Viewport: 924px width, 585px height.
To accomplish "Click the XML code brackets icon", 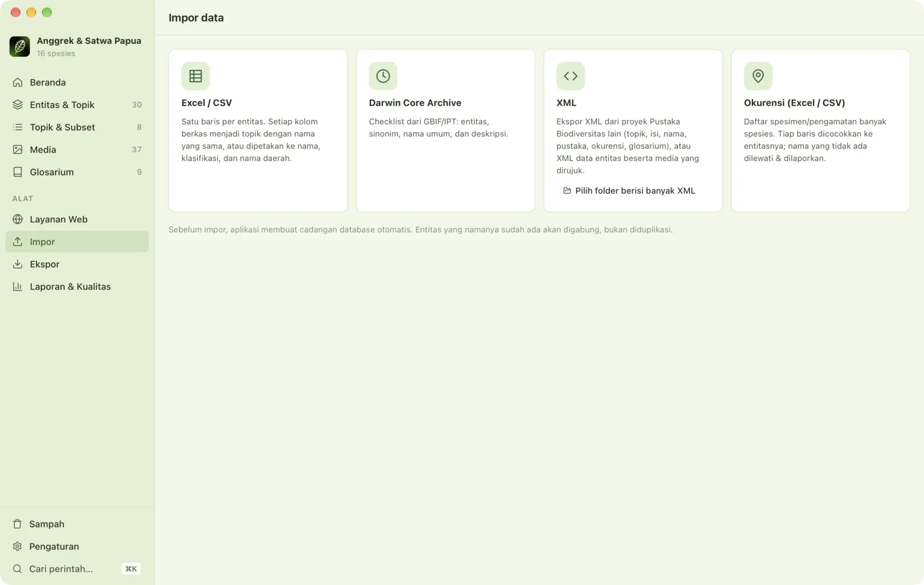I will pyautogui.click(x=571, y=76).
